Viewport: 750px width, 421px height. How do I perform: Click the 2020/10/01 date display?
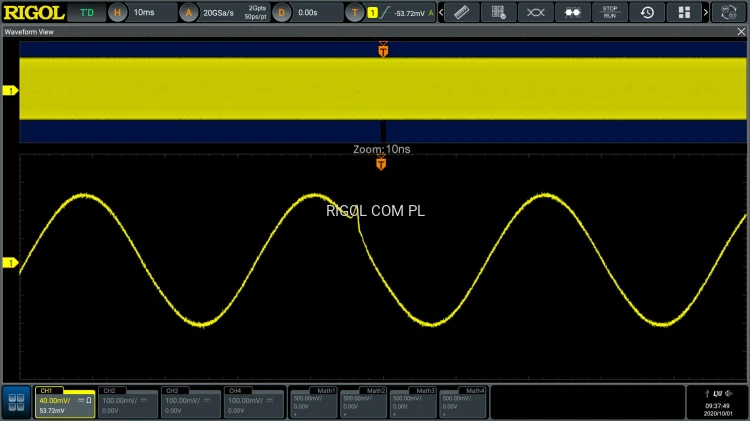(717, 413)
